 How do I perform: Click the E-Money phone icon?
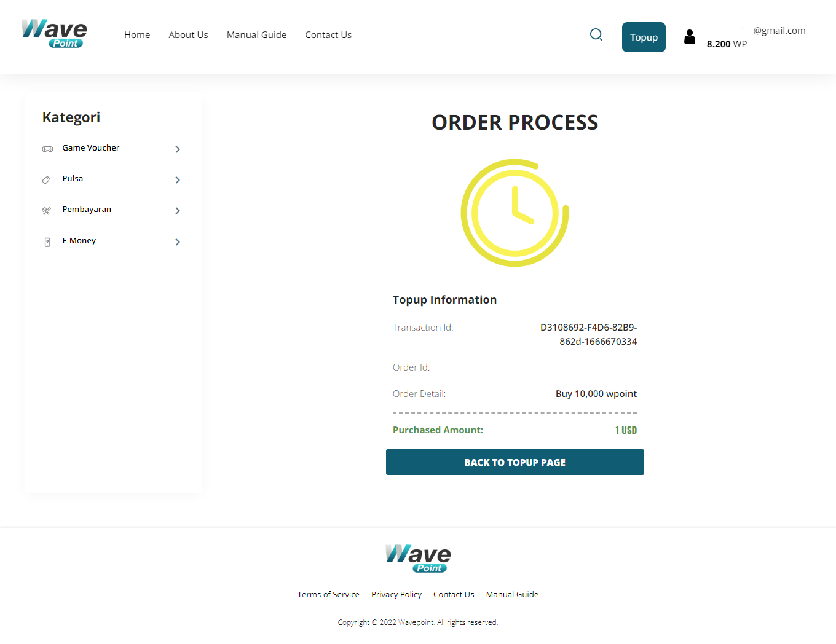(x=47, y=242)
